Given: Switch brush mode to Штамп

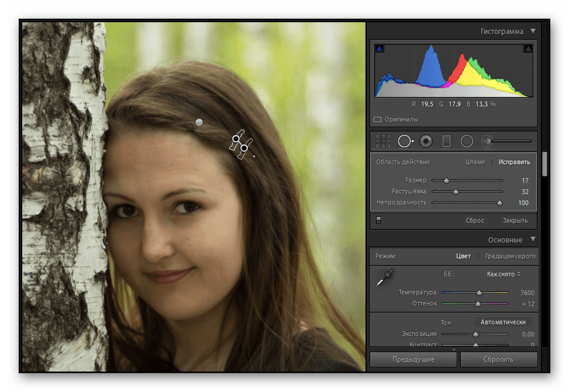Looking at the screenshot, I should [x=475, y=162].
